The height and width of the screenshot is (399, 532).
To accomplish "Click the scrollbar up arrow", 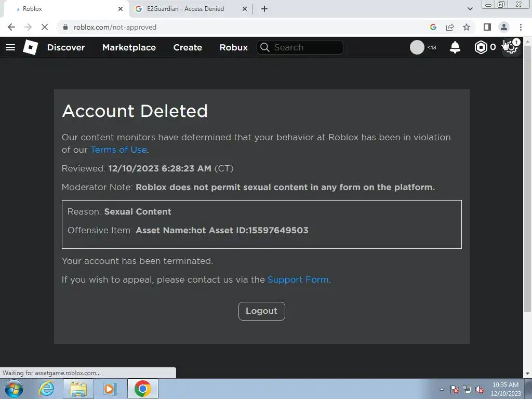I will tap(527, 41).
